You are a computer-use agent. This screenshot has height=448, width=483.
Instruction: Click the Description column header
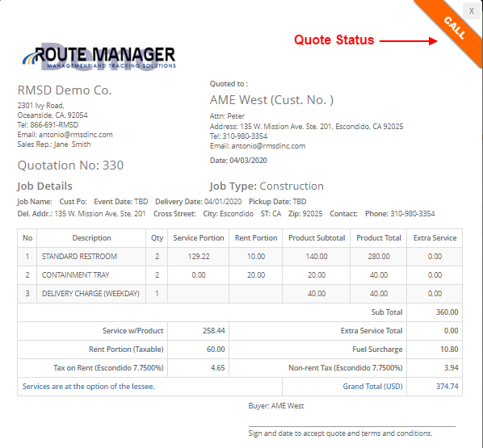[91, 238]
